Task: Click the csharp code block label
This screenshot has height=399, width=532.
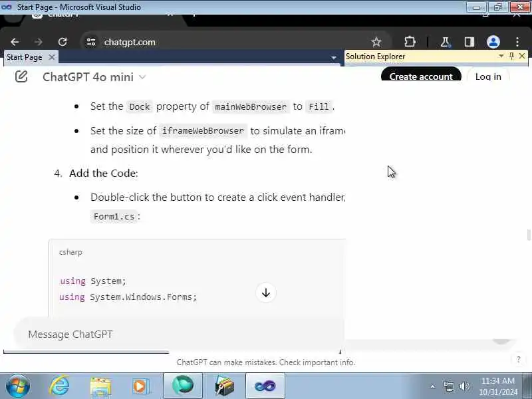Action: [70, 252]
